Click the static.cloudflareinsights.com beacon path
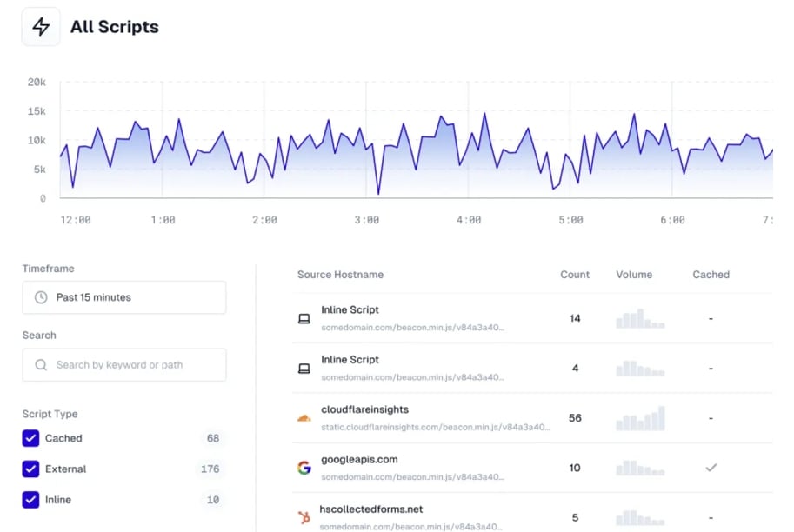 (435, 427)
